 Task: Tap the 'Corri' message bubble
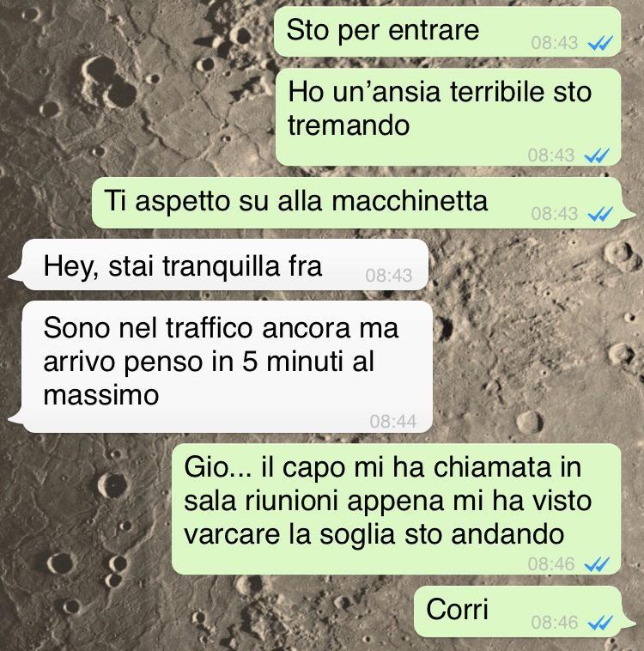point(523,611)
